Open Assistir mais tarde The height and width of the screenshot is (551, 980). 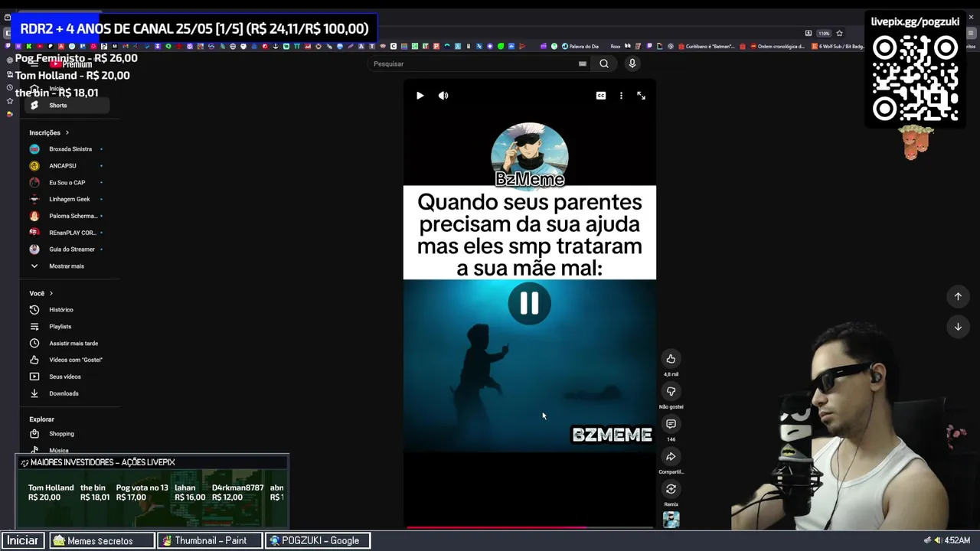(67, 344)
